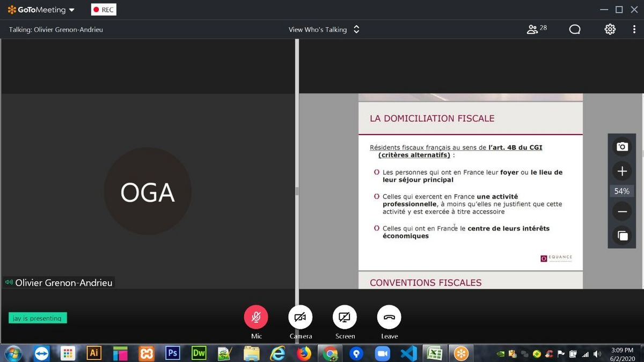Open the chat bubble icon
644x362 pixels.
click(x=575, y=29)
